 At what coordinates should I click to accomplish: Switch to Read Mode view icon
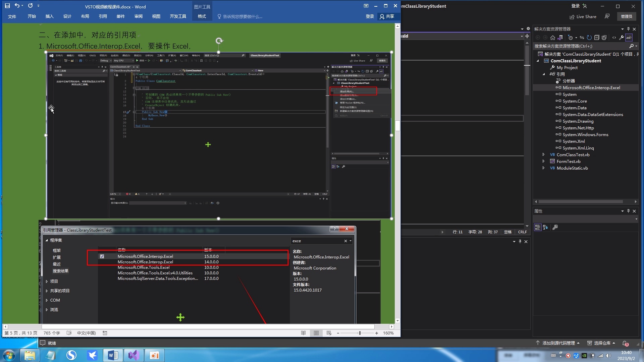point(303,333)
